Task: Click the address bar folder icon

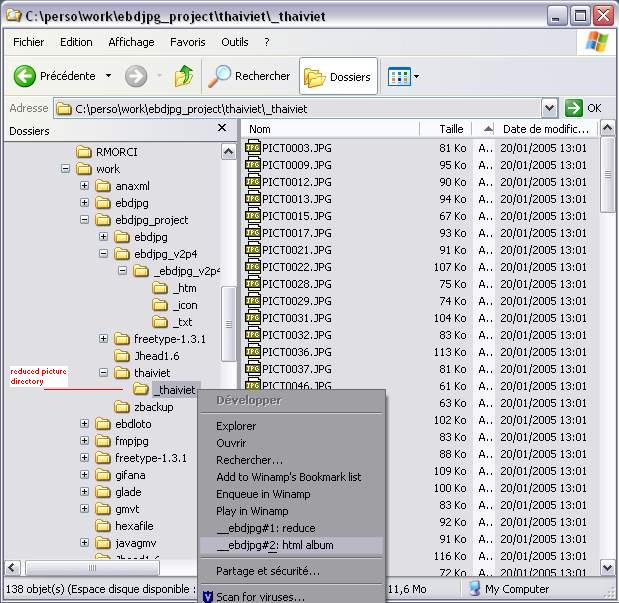Action: [x=64, y=109]
